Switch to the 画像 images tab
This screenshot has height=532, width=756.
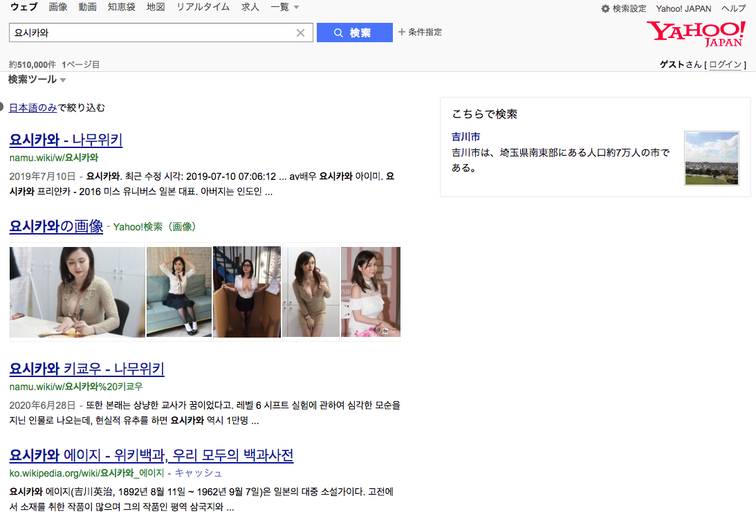[58, 7]
